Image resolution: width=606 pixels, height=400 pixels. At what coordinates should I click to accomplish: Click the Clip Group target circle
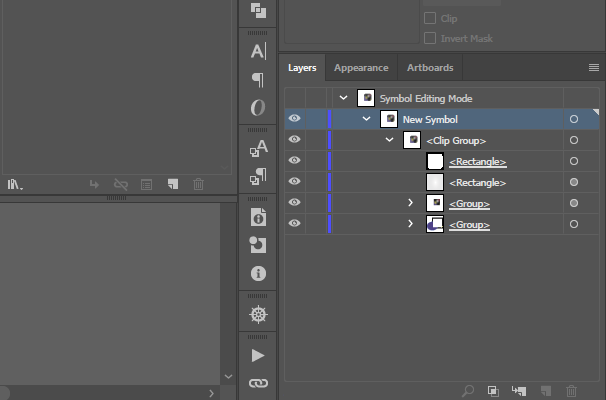pyautogui.click(x=574, y=140)
